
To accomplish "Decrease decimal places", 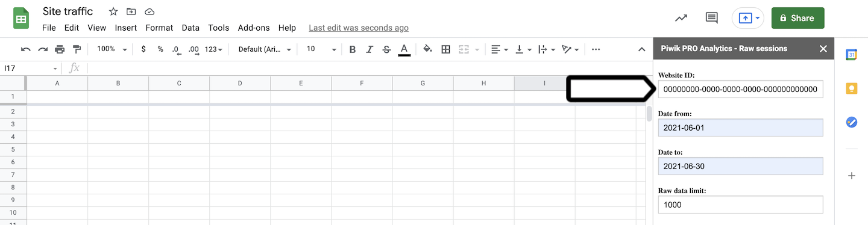I will (177, 49).
